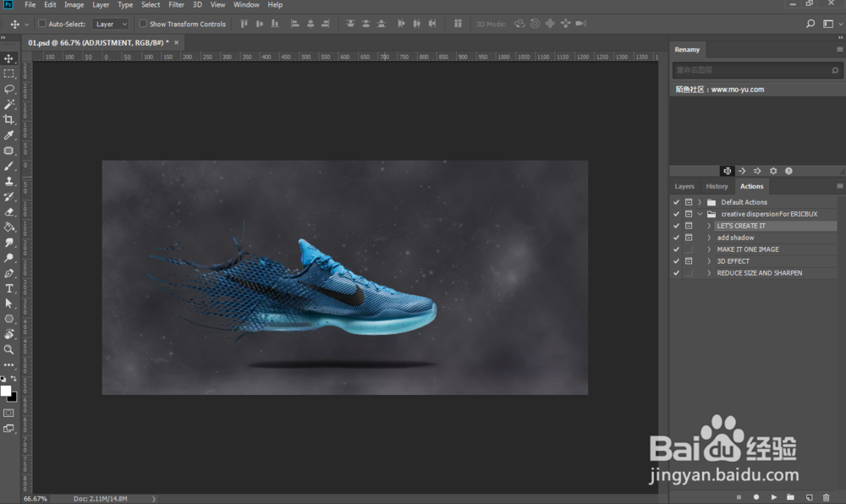
Task: Select the Ellipse shape tool
Action: pos(8,319)
